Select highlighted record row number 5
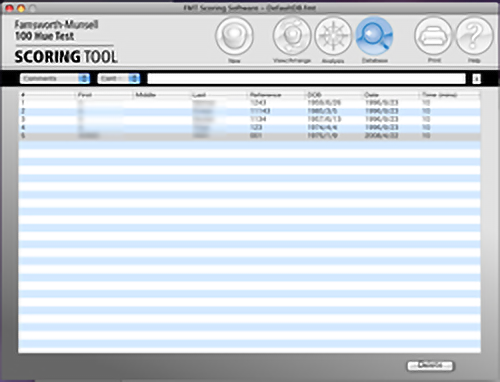Image resolution: width=500 pixels, height=382 pixels. coord(249,136)
